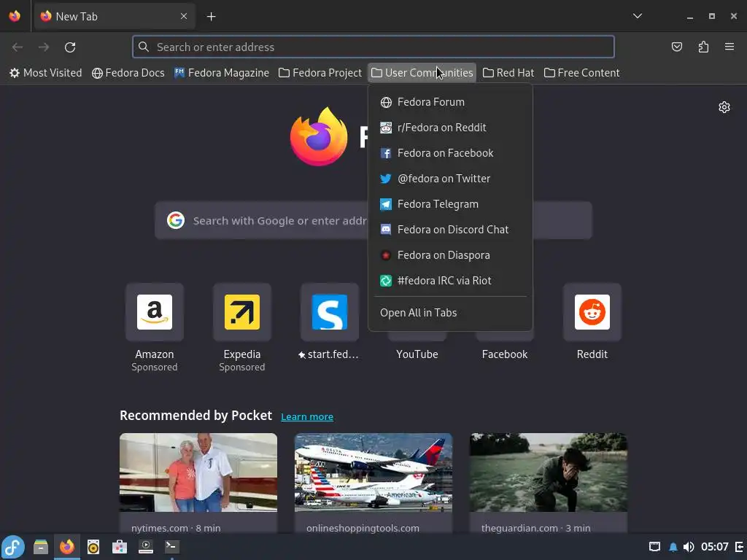747x560 pixels.
Task: Expand the list all tabs chevron
Action: click(638, 16)
